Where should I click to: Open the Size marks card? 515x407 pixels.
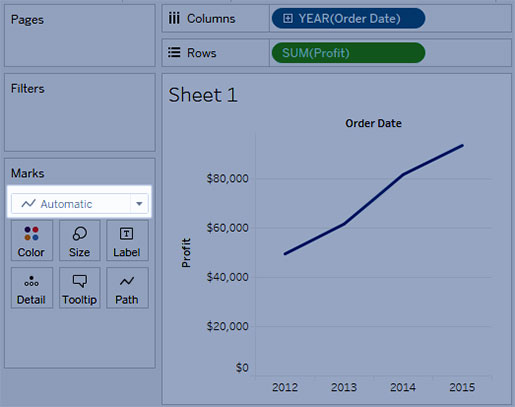pyautogui.click(x=80, y=240)
